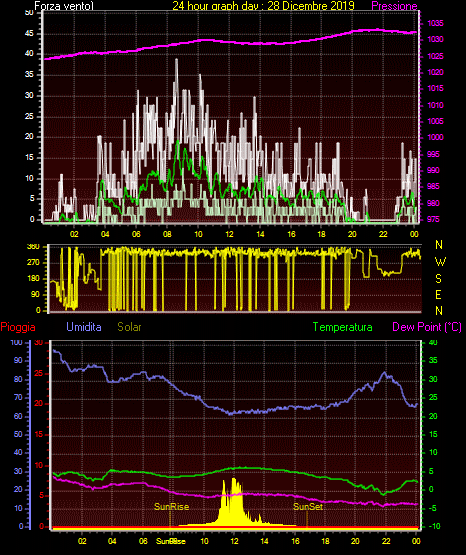Screen dimensions: 466x555
Task: Click the "E" compass letter beside wind direction
Action: [x=438, y=294]
